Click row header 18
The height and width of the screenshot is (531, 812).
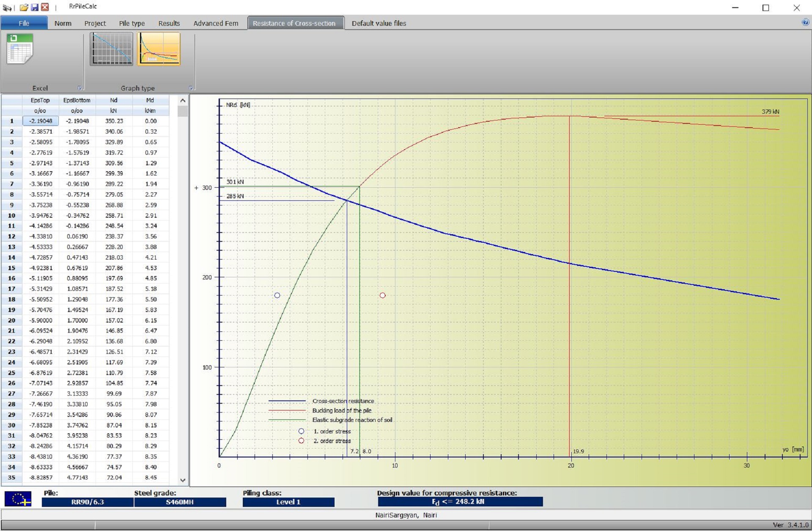pos(11,299)
